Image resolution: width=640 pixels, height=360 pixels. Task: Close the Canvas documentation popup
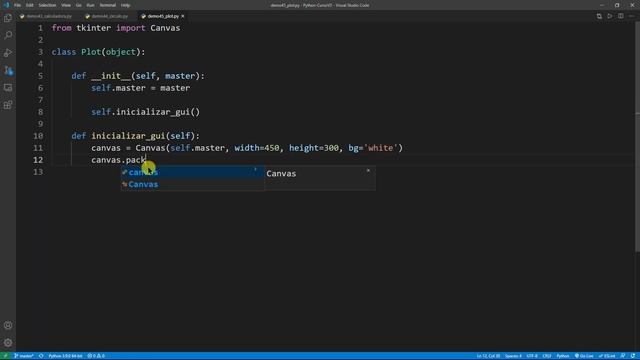click(x=368, y=171)
